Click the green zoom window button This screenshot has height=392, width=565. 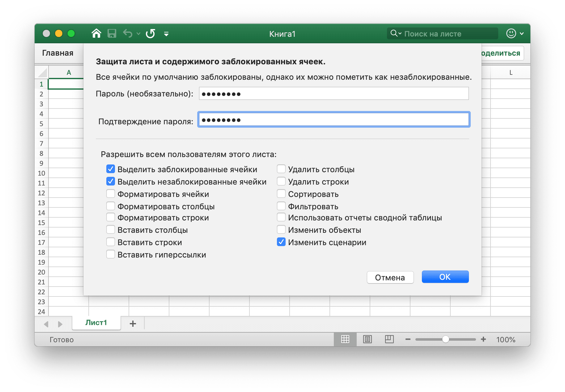tap(71, 33)
